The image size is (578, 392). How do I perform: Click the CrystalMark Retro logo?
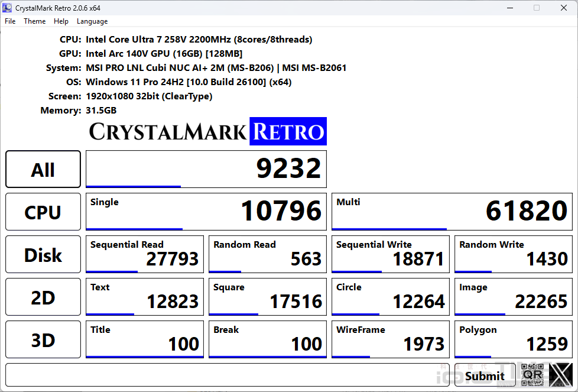pos(207,131)
